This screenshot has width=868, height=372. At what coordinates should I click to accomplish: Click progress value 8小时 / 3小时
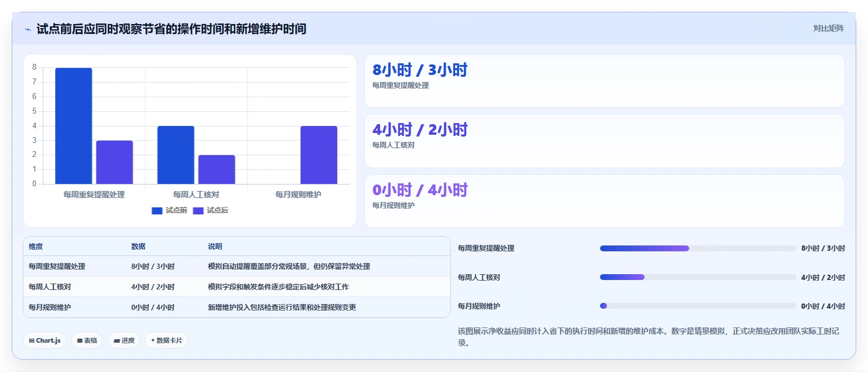pyautogui.click(x=823, y=248)
